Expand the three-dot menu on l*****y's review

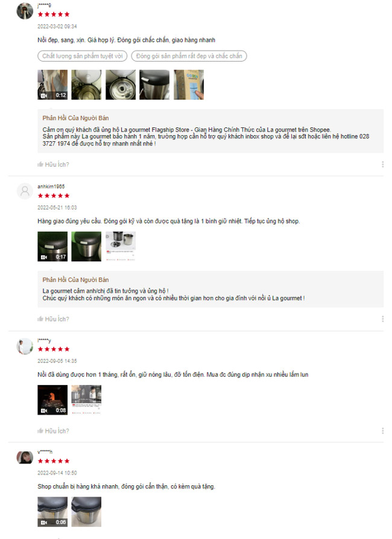pyautogui.click(x=382, y=431)
